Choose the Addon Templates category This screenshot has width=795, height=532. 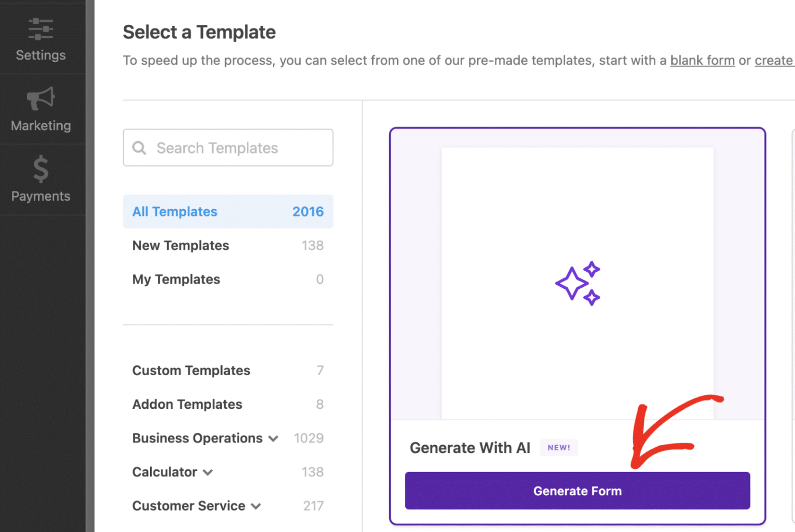(187, 404)
